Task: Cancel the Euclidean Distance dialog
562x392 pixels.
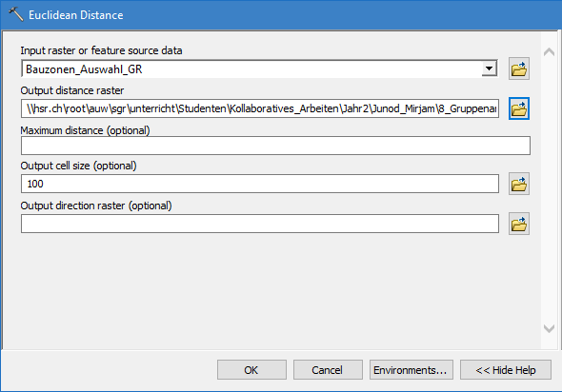Action: click(x=328, y=370)
